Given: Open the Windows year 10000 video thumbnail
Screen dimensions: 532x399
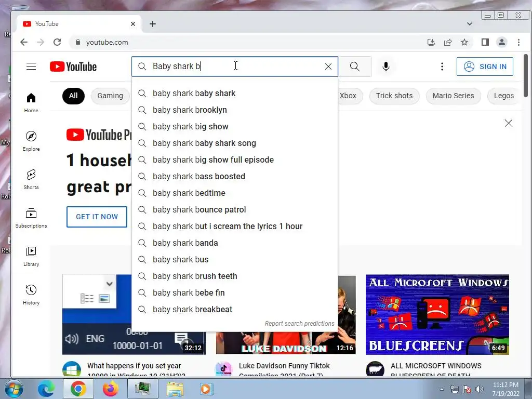Looking at the screenshot, I should [134, 314].
